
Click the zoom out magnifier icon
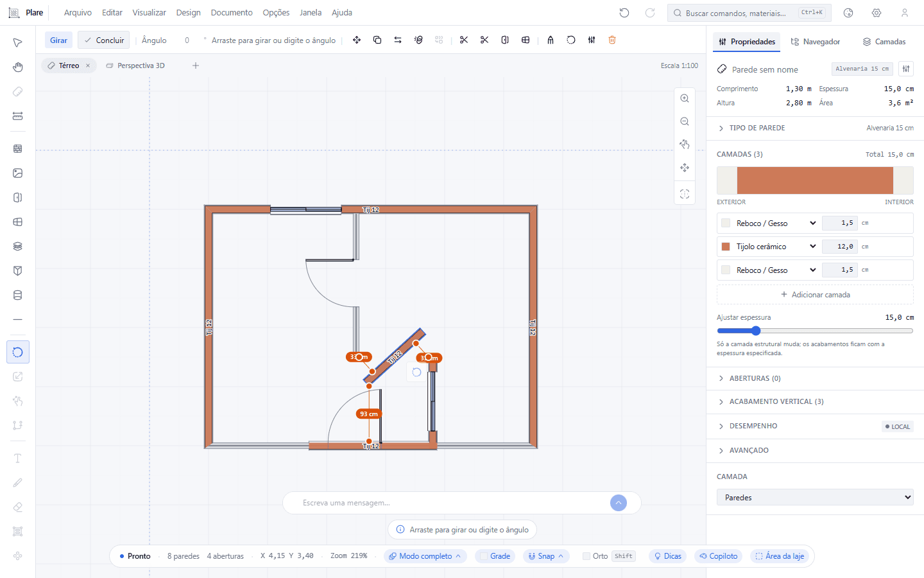(685, 121)
